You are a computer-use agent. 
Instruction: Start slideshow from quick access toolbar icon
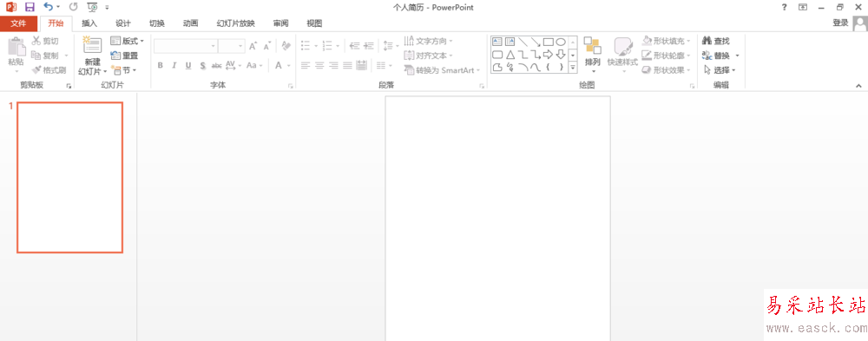click(x=93, y=7)
